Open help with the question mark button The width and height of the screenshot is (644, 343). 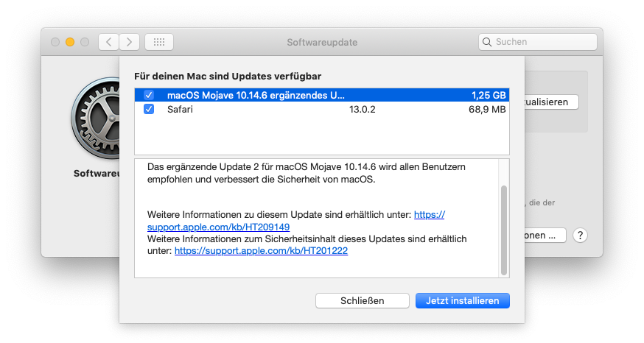[x=580, y=236]
